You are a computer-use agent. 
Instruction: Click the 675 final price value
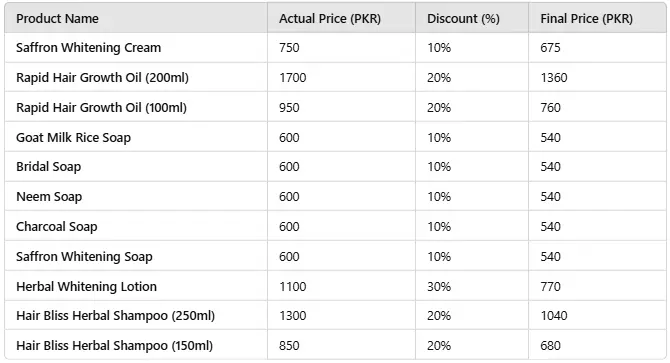[x=550, y=48]
